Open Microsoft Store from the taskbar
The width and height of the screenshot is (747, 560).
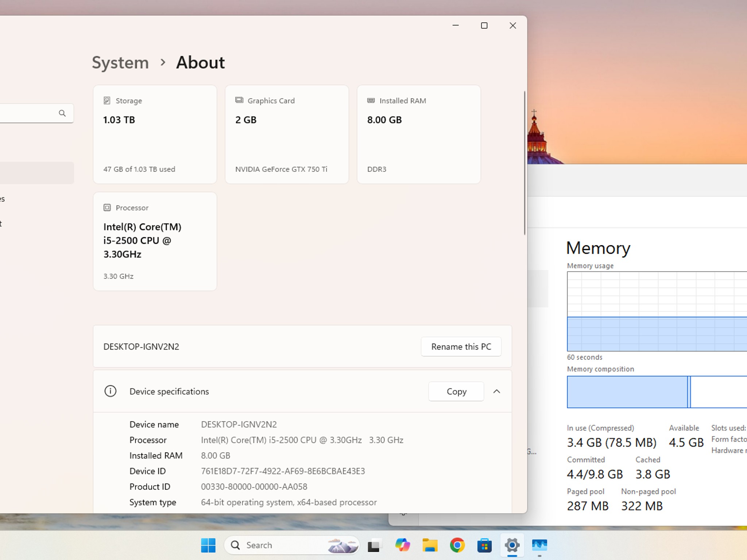click(484, 546)
